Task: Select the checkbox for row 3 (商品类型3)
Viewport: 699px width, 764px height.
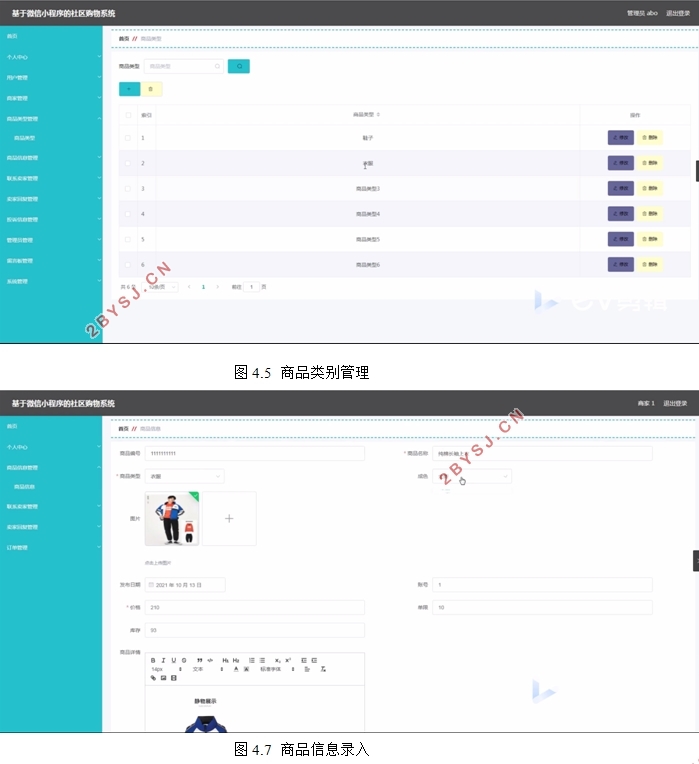Action: pyautogui.click(x=127, y=188)
